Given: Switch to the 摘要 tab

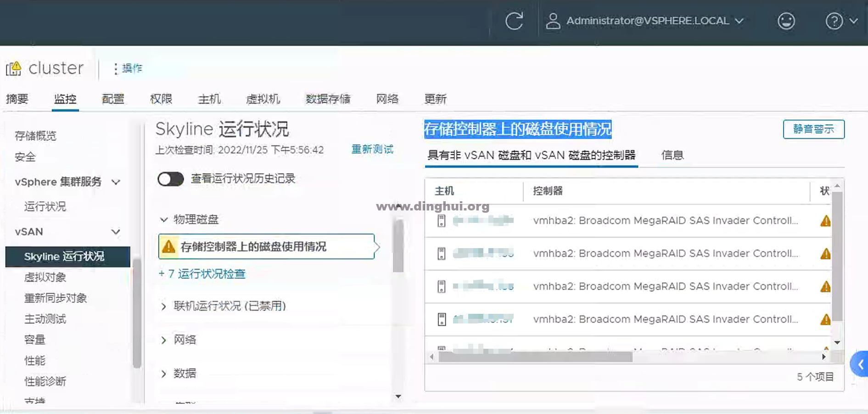Looking at the screenshot, I should tap(17, 99).
